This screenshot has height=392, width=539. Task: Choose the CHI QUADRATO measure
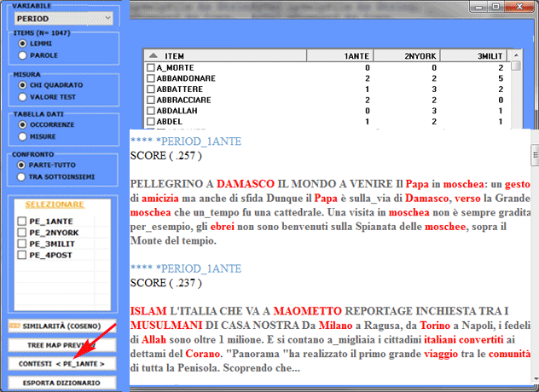coord(23,85)
